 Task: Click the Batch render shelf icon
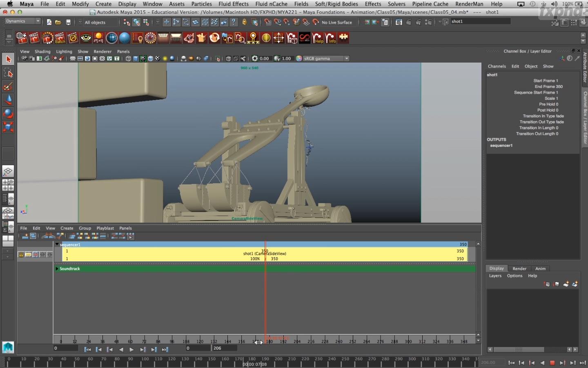[x=60, y=38]
